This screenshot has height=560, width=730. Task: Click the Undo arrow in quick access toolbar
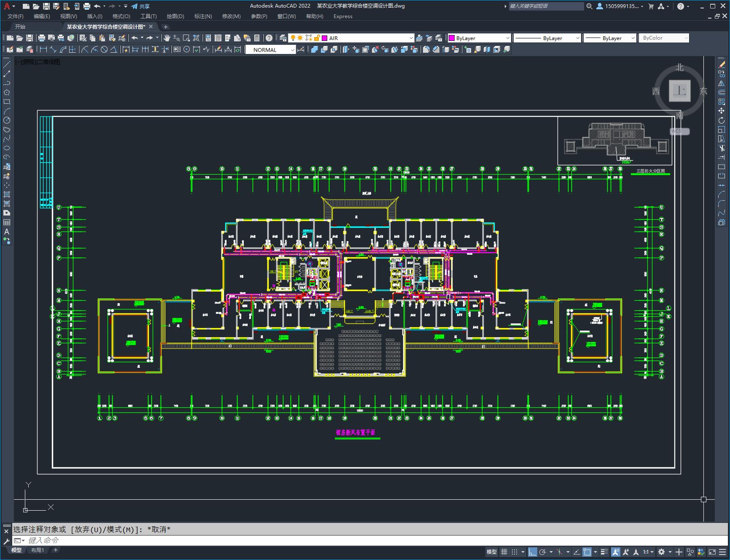point(97,6)
